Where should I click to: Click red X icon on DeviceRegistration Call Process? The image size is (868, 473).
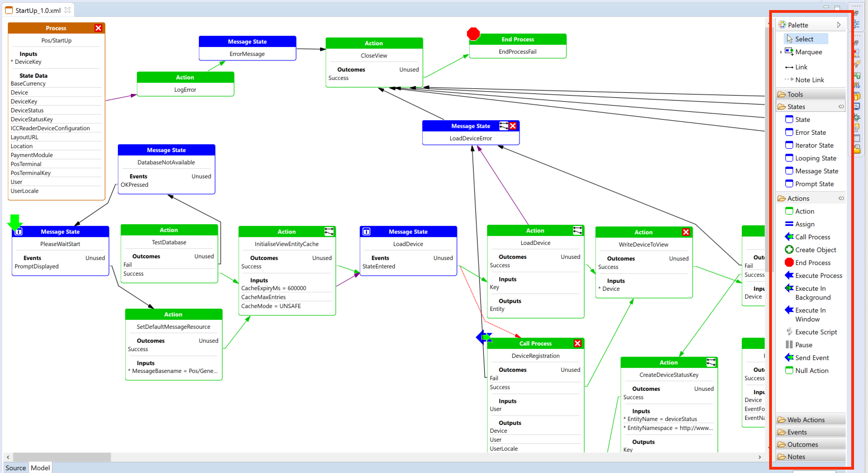(578, 343)
